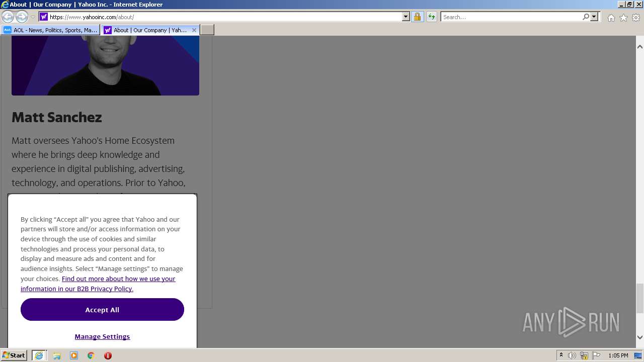Open the search provider dropdown arrow
Screen dimensions: 644x362
[594, 17]
